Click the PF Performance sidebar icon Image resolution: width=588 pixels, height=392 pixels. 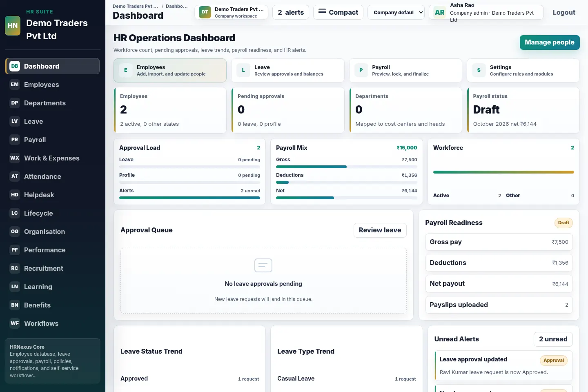(15, 250)
